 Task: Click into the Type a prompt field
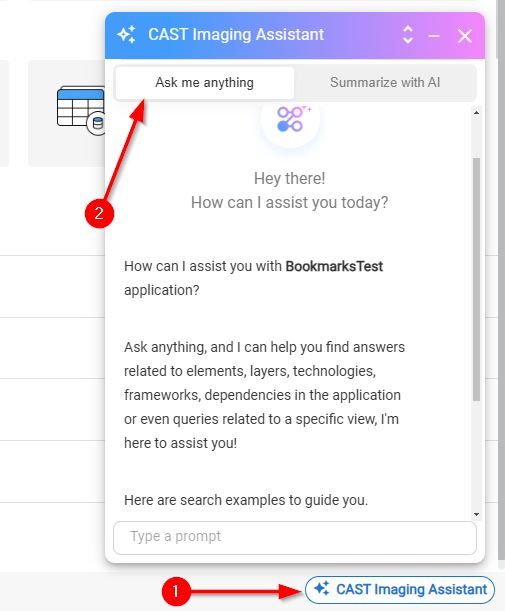click(x=295, y=538)
